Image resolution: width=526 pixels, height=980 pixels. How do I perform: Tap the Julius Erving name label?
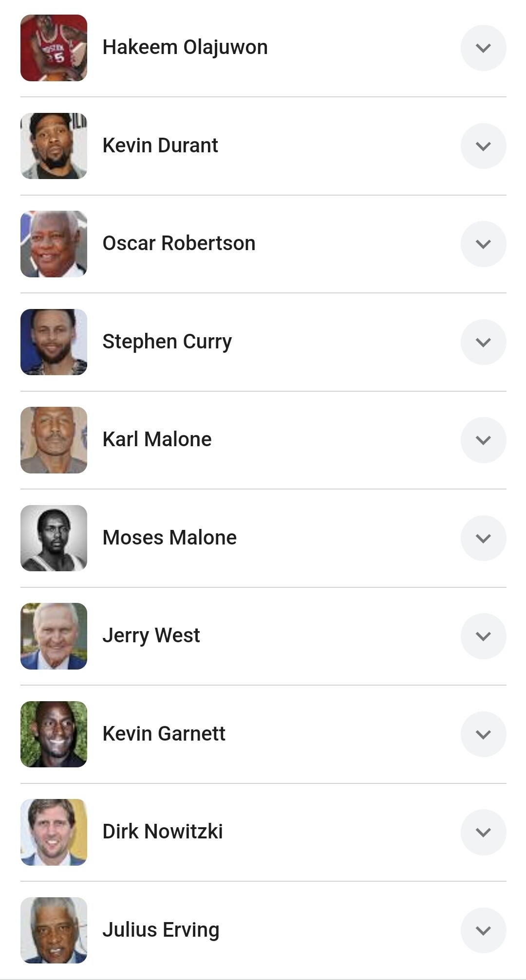[161, 930]
